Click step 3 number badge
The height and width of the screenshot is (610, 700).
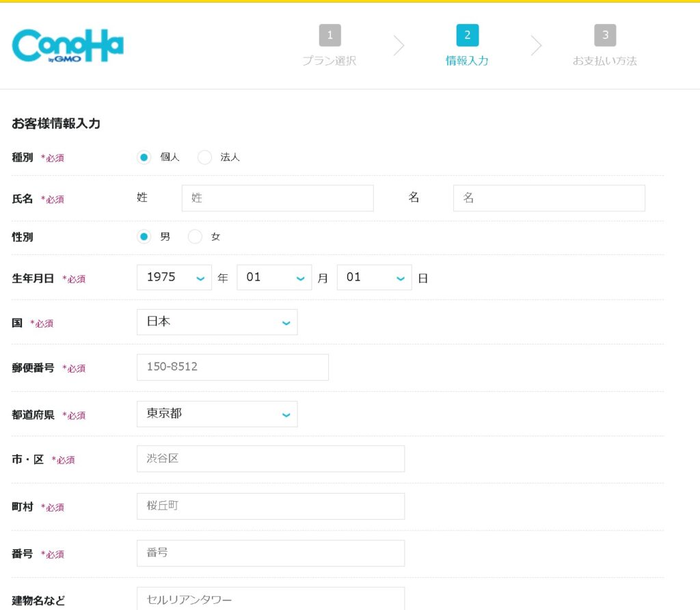pyautogui.click(x=604, y=35)
